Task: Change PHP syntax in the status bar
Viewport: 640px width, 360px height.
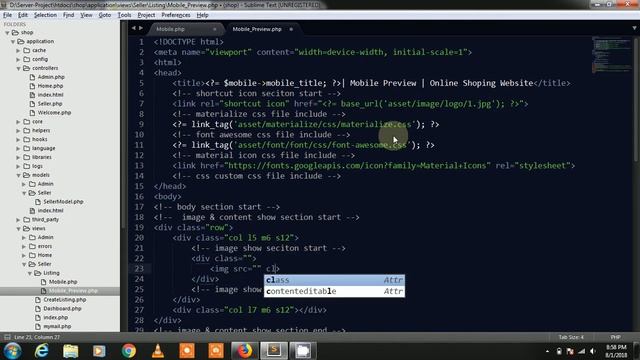Action: (x=615, y=337)
